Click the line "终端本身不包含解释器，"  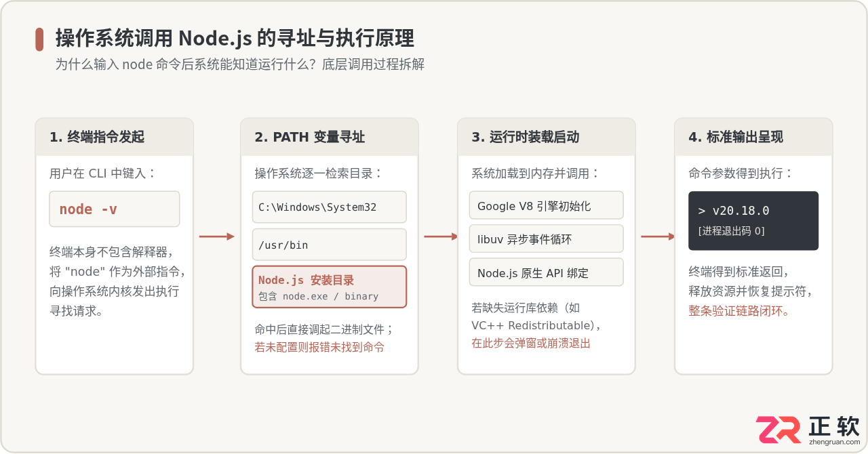[112, 252]
